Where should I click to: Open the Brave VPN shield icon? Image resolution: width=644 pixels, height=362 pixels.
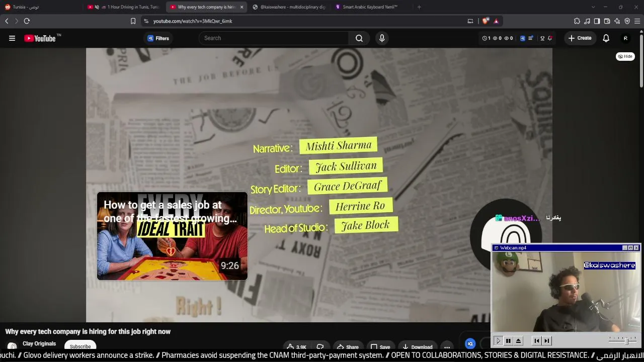pyautogui.click(x=627, y=21)
